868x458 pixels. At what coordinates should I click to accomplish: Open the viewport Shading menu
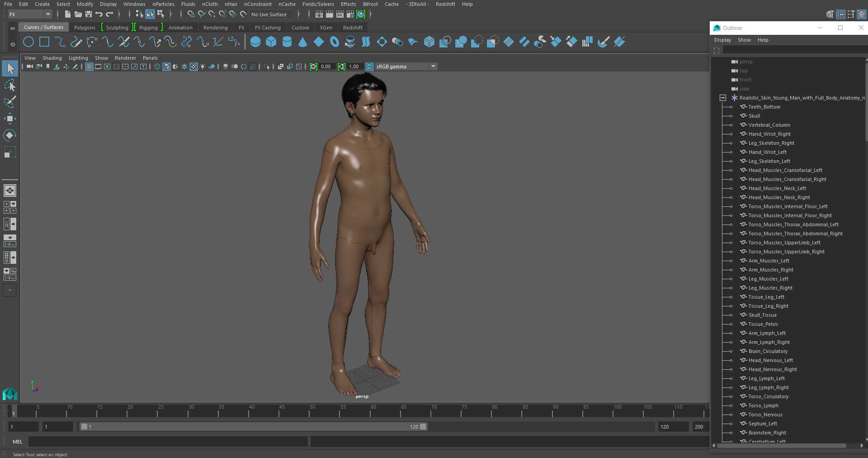tap(52, 58)
